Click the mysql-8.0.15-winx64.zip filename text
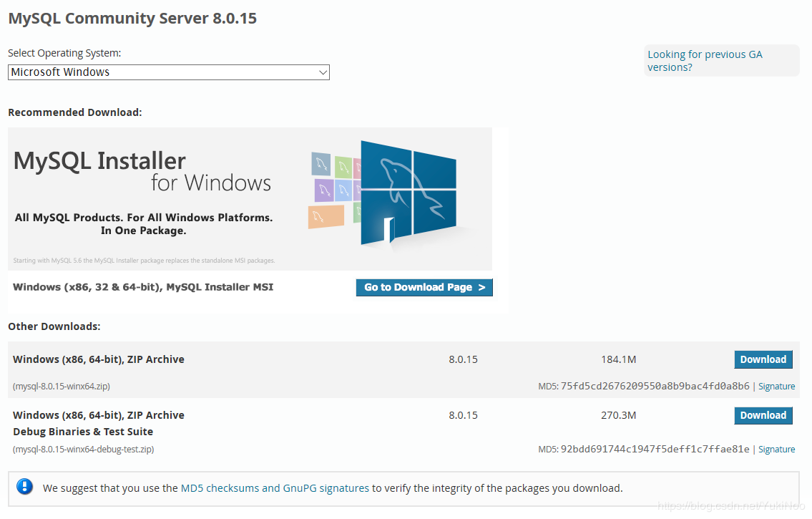 [x=62, y=386]
